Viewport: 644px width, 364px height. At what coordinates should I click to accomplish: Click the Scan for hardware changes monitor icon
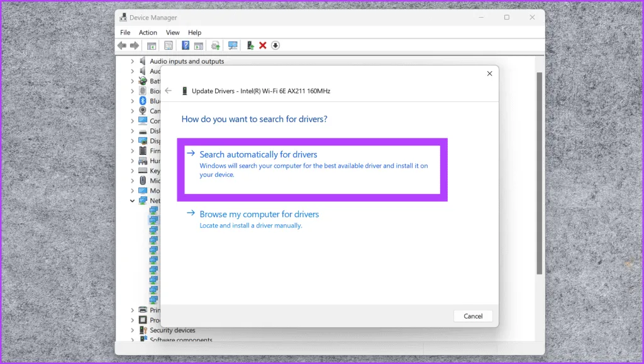tap(233, 45)
